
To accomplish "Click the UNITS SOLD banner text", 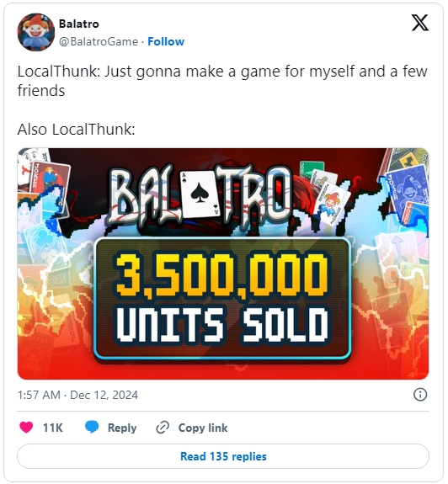I will (x=222, y=326).
